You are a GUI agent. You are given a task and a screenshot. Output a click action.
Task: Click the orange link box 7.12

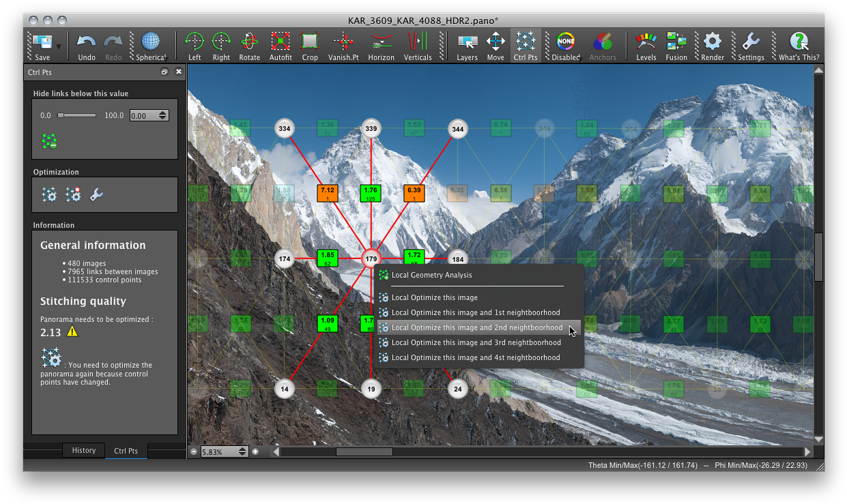328,194
